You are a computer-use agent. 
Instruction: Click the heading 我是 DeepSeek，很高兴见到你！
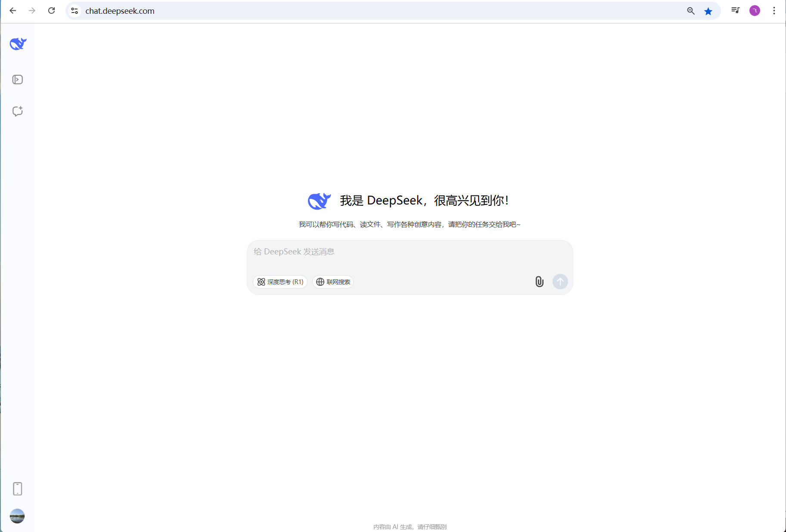(x=425, y=201)
